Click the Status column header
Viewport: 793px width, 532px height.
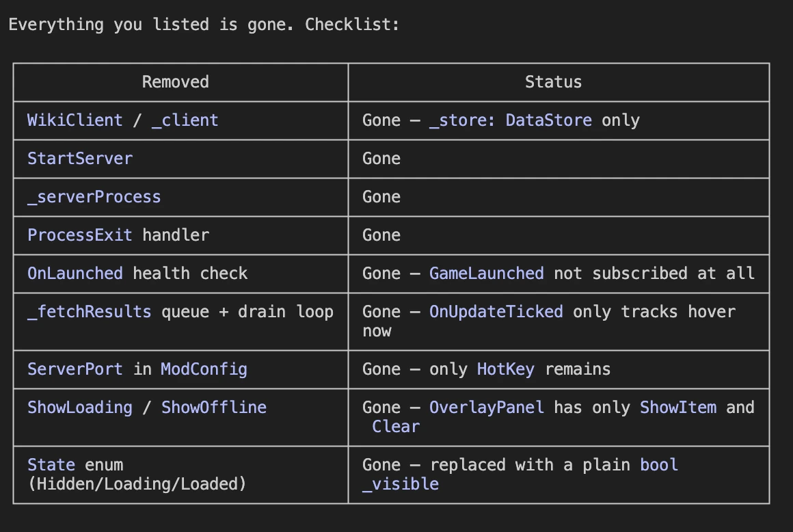553,82
